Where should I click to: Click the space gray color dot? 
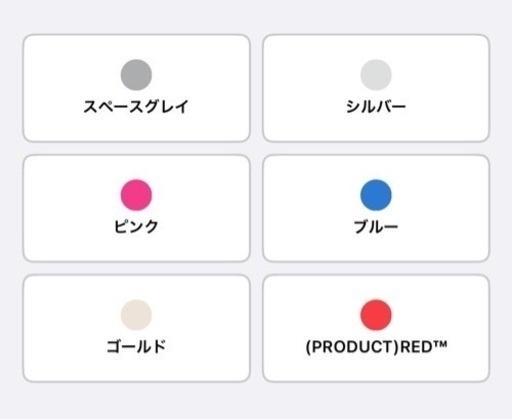136,75
